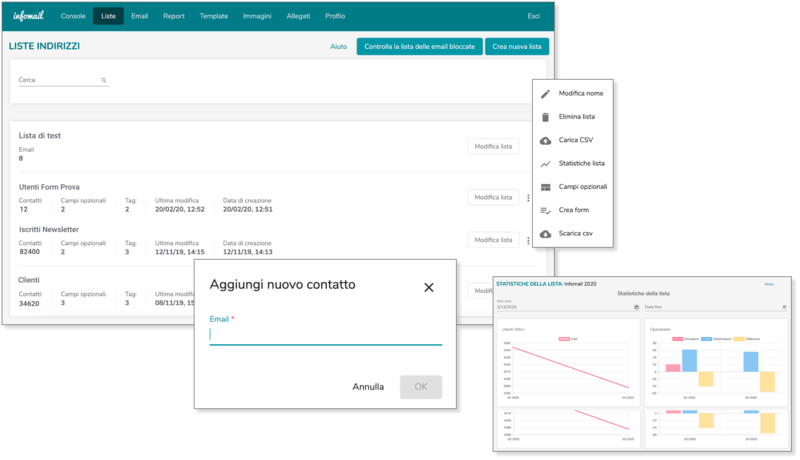Screen dimensions: 800x460
Task: Click Crea nuova lista button
Action: 517,46
